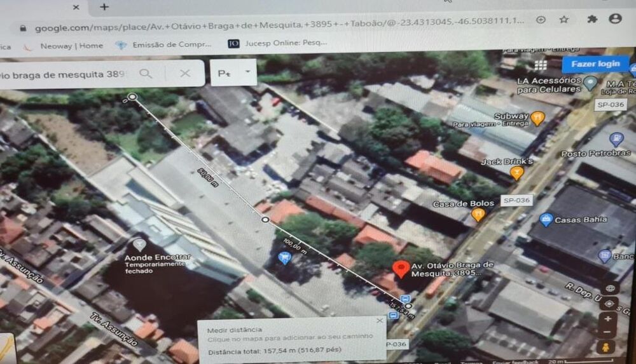Open the Pt language dropdown arrow
636x364 pixels.
point(247,72)
